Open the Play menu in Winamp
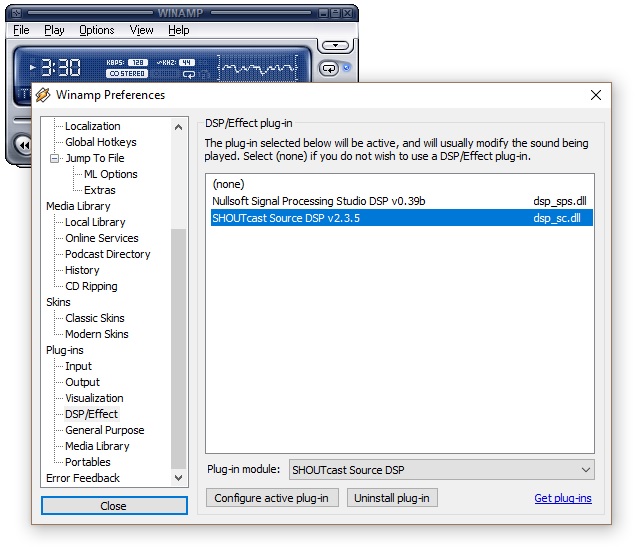Viewport: 635px width, 547px height. [x=54, y=30]
